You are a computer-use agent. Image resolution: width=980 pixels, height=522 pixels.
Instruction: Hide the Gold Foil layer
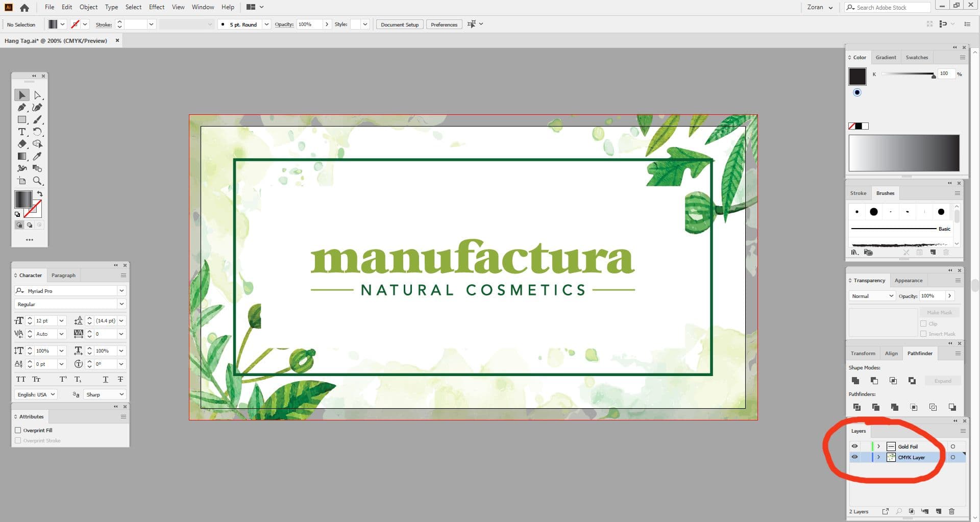click(855, 446)
